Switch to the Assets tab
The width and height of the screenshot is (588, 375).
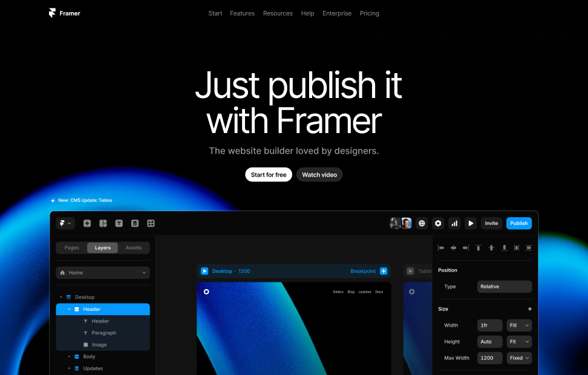pyautogui.click(x=134, y=248)
